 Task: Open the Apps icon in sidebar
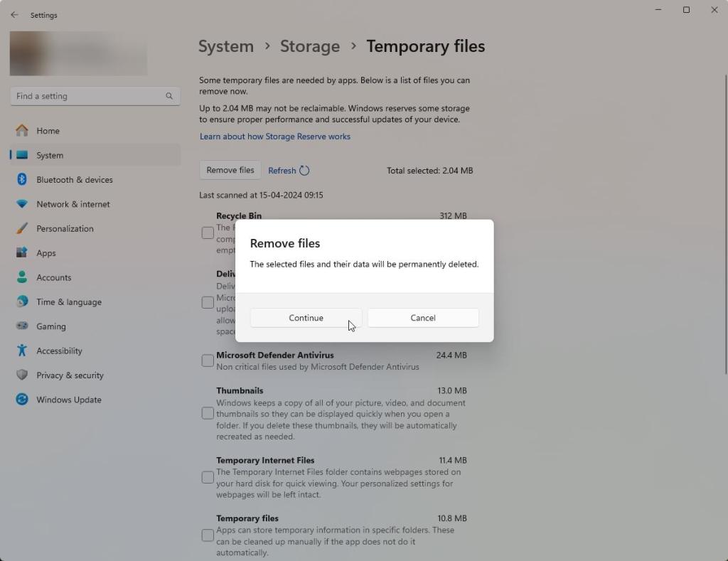[22, 253]
